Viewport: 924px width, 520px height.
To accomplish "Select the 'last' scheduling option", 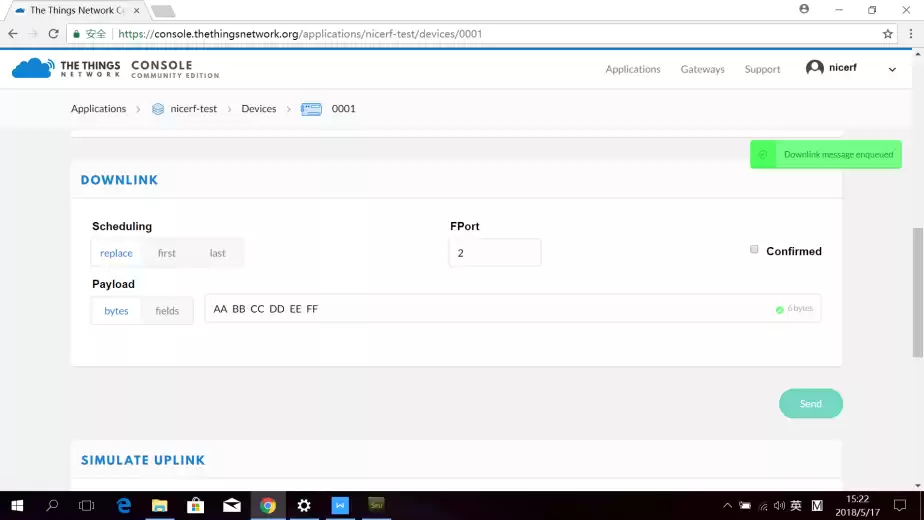I will [218, 253].
